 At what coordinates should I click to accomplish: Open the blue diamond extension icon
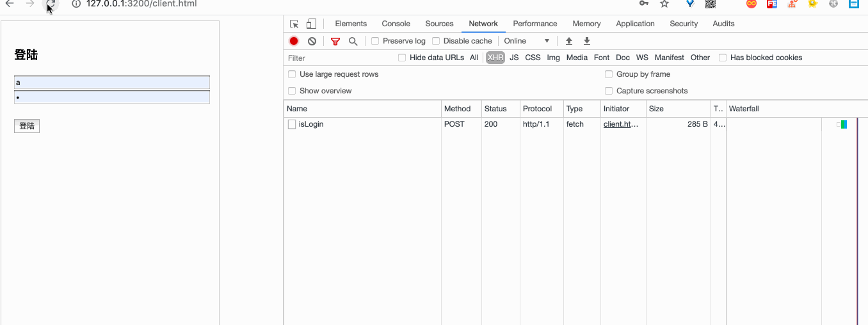(690, 4)
